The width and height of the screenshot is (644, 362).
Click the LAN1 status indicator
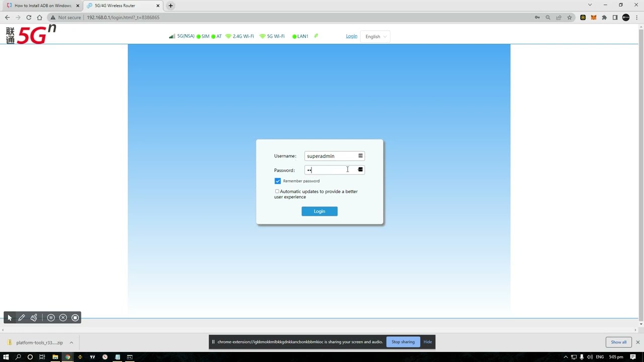[x=300, y=36]
